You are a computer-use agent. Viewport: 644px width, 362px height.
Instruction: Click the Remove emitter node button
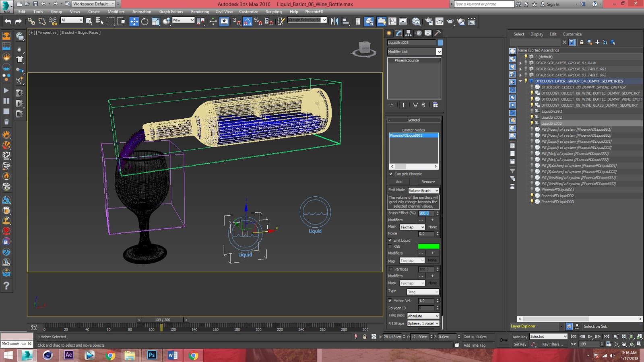428,182
